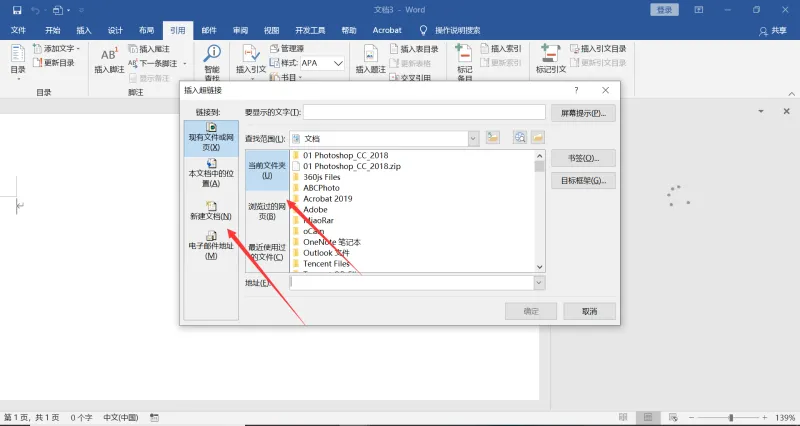Click 管理源 in the ribbon
This screenshot has height=426, width=800.
coord(287,48)
